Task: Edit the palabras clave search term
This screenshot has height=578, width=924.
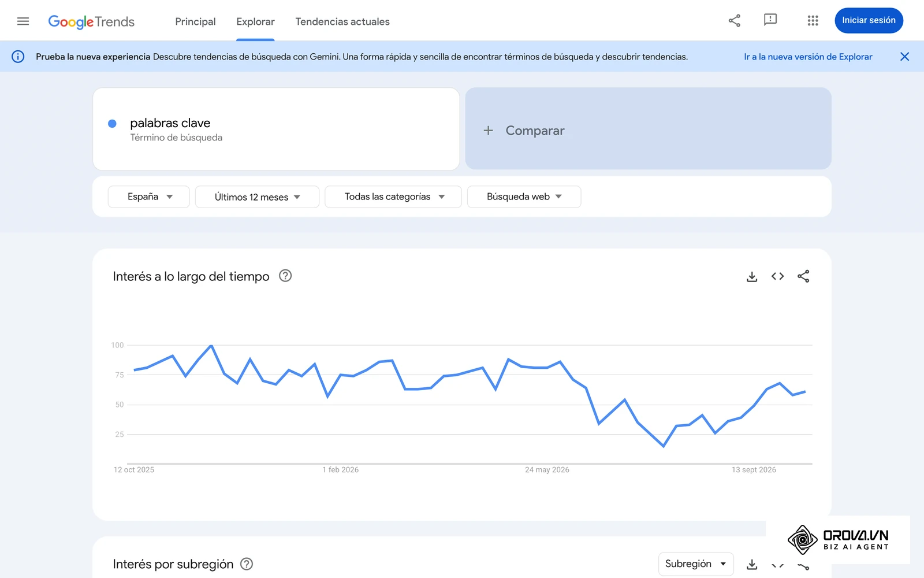Action: coord(170,123)
